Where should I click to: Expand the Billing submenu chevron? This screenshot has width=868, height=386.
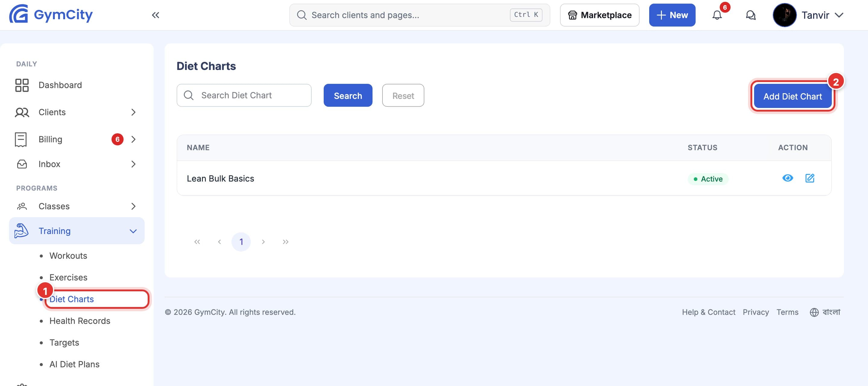pyautogui.click(x=134, y=140)
